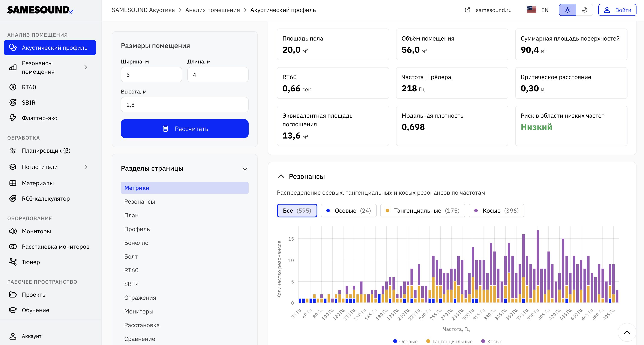644x345 pixels.
Task: Switch to the dark theme moon toggle
Action: (584, 10)
